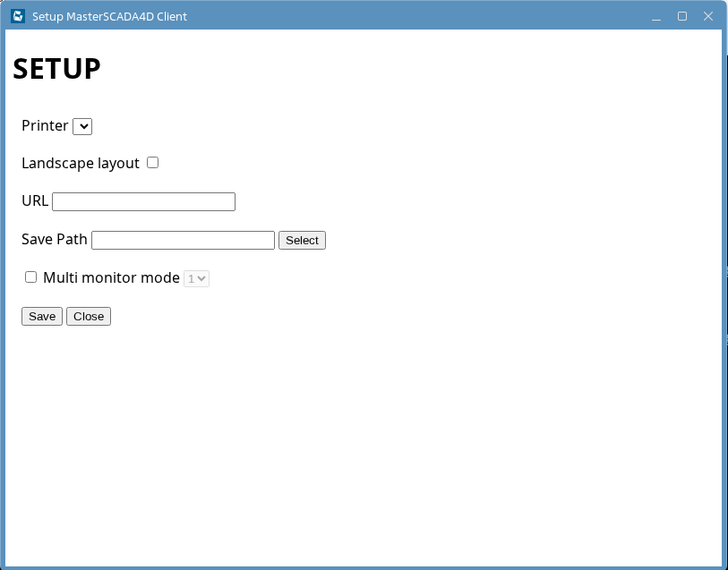Image resolution: width=728 pixels, height=570 pixels.
Task: Click the MasterSCADA4D app icon in title bar
Action: tap(18, 16)
